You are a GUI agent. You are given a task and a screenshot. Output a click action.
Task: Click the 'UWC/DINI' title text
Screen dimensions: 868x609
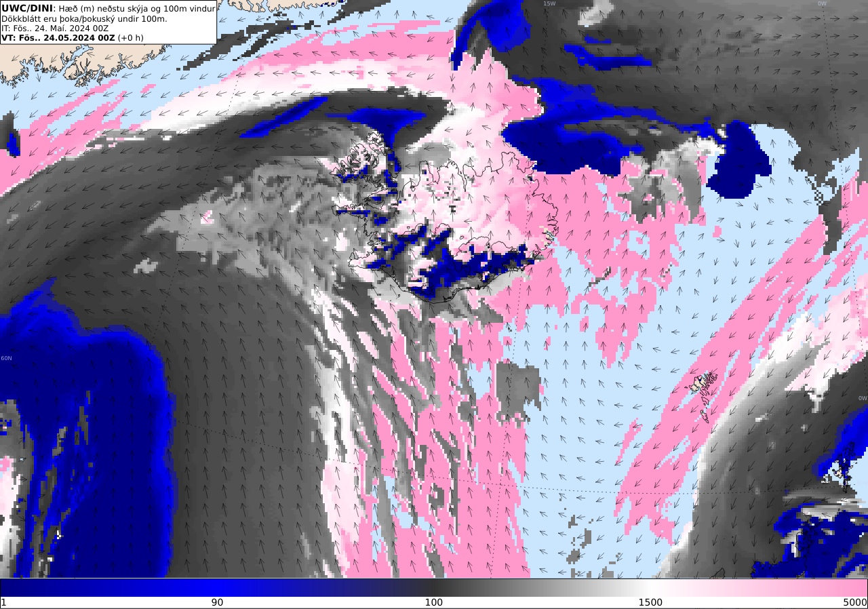26,7
